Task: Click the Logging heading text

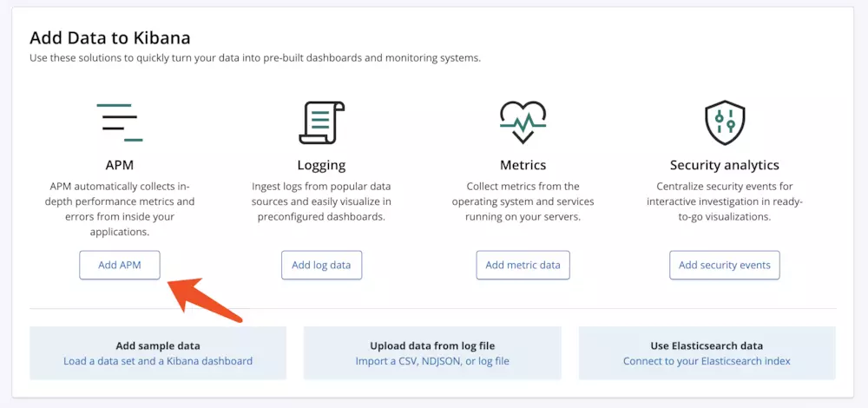Action: pyautogui.click(x=322, y=165)
